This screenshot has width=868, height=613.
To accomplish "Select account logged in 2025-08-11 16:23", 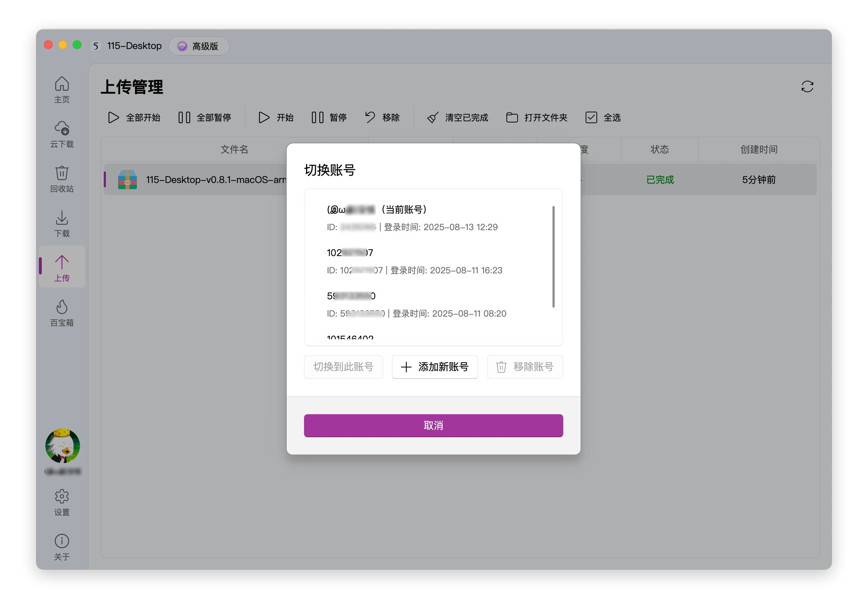I will coord(414,261).
